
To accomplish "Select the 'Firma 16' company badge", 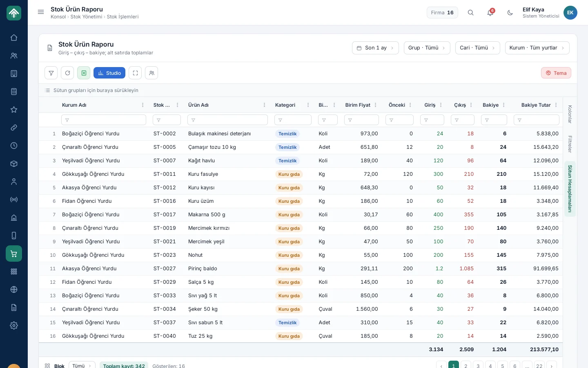I will pos(443,13).
